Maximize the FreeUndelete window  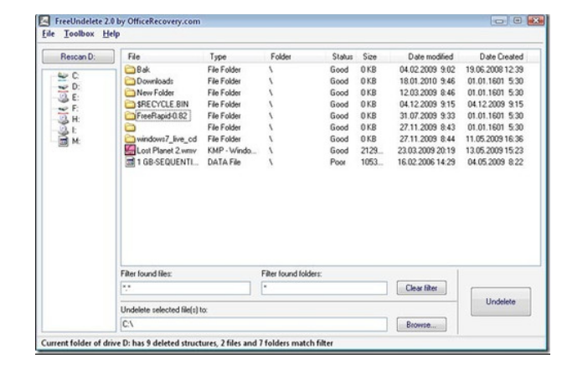[518, 21]
